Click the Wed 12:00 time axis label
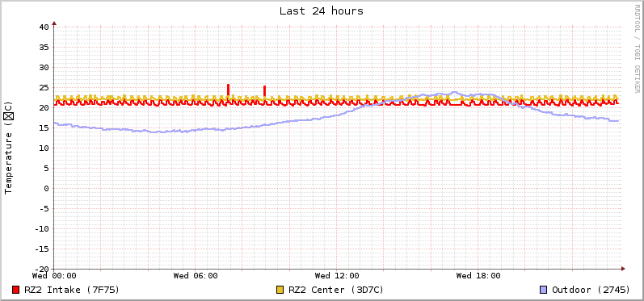Viewport: 644px width, 301px height. coord(337,276)
